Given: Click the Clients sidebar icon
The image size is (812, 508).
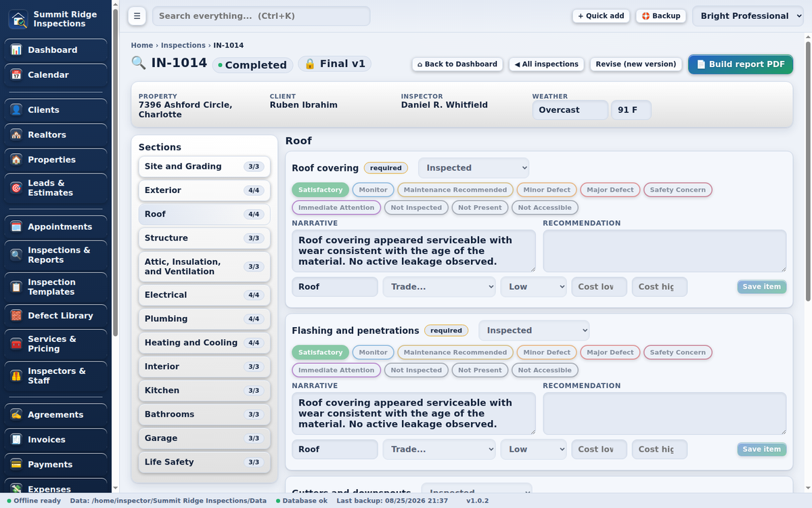Looking at the screenshot, I should click(16, 110).
